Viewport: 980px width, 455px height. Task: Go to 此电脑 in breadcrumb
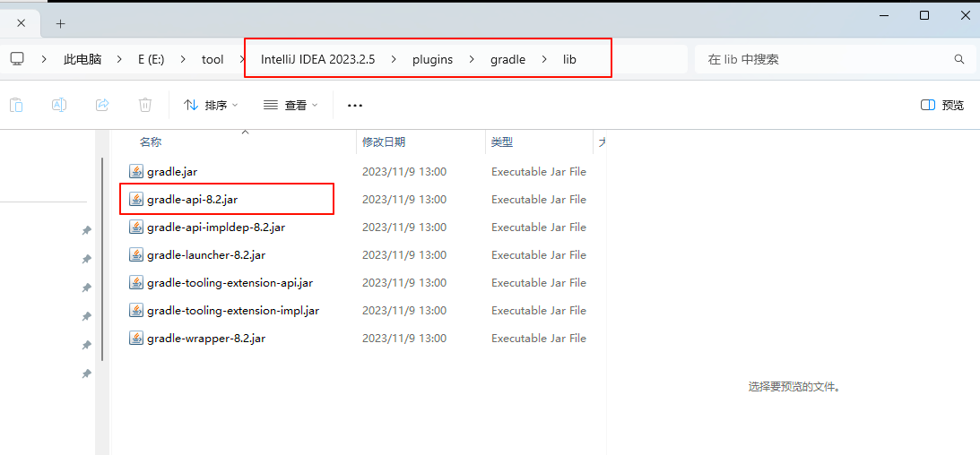[83, 60]
